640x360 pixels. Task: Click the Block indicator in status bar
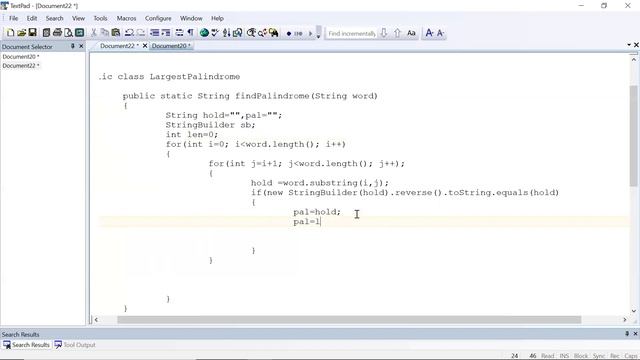click(581, 356)
